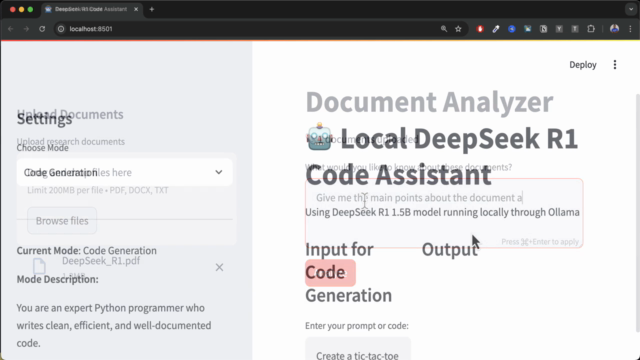This screenshot has height=360, width=640.
Task: Click the browser forward arrow
Action: (x=26, y=29)
